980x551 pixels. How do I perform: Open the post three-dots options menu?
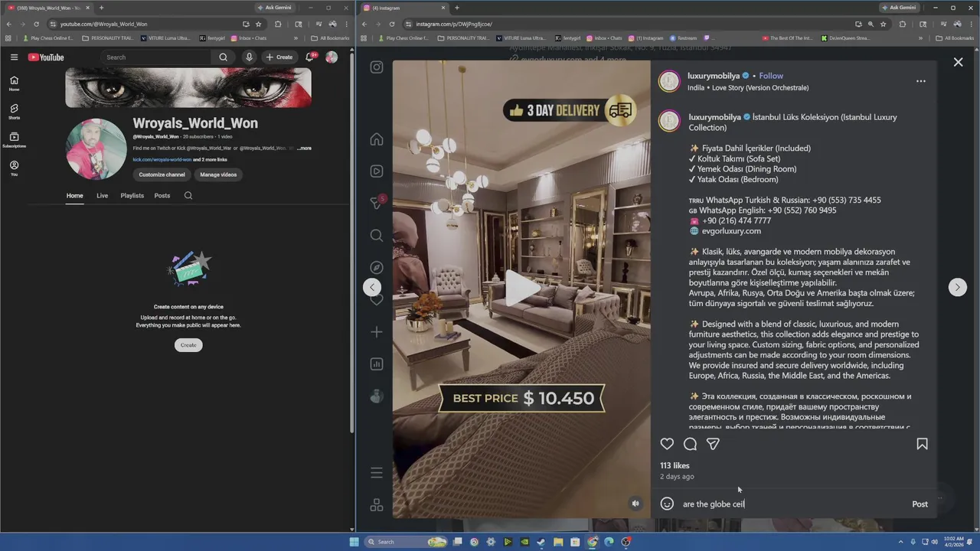pyautogui.click(x=921, y=81)
